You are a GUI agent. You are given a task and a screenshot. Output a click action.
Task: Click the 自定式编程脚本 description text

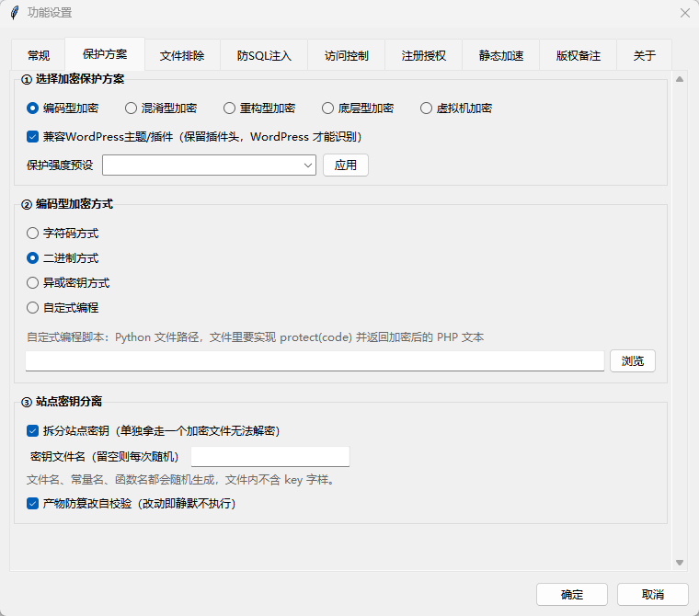coord(256,337)
